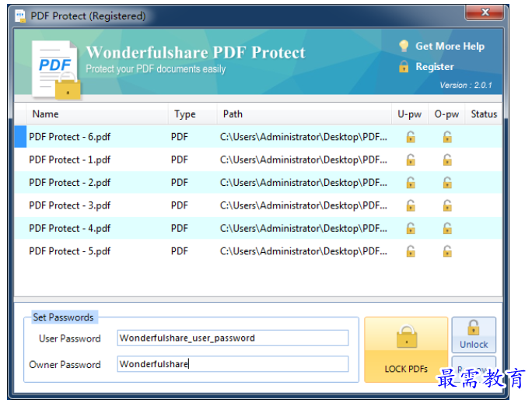Click the PDF type cell of PDF Protect - 5.pdf
The height and width of the screenshot is (403, 532).
(180, 251)
